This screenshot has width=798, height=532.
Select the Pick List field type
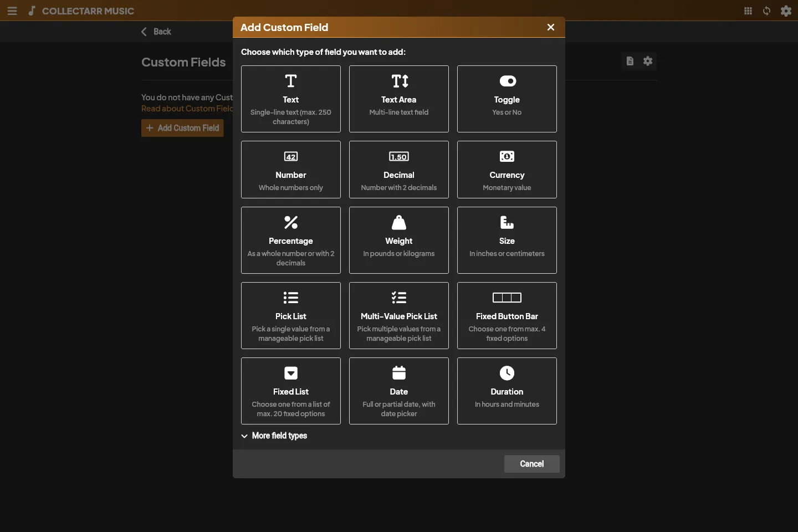tap(291, 315)
